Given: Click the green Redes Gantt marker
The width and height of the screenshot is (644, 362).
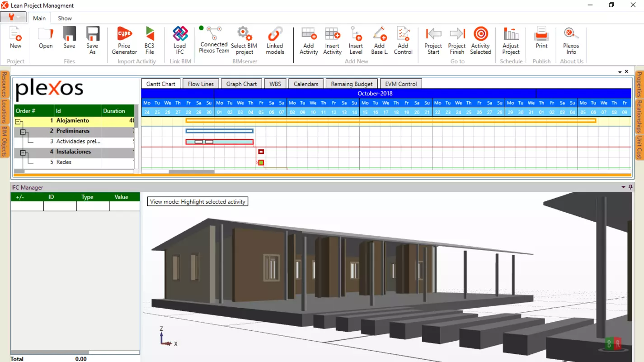Looking at the screenshot, I should tap(261, 162).
